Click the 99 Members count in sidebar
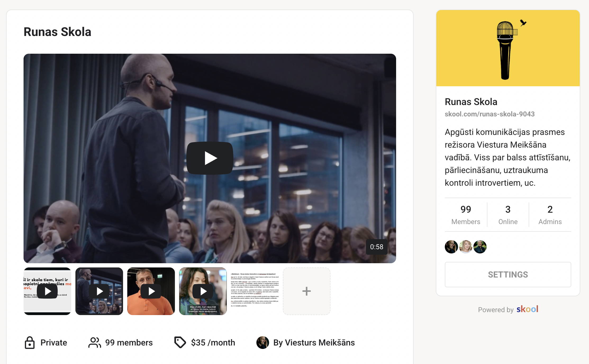The height and width of the screenshot is (364, 589). coord(466,215)
